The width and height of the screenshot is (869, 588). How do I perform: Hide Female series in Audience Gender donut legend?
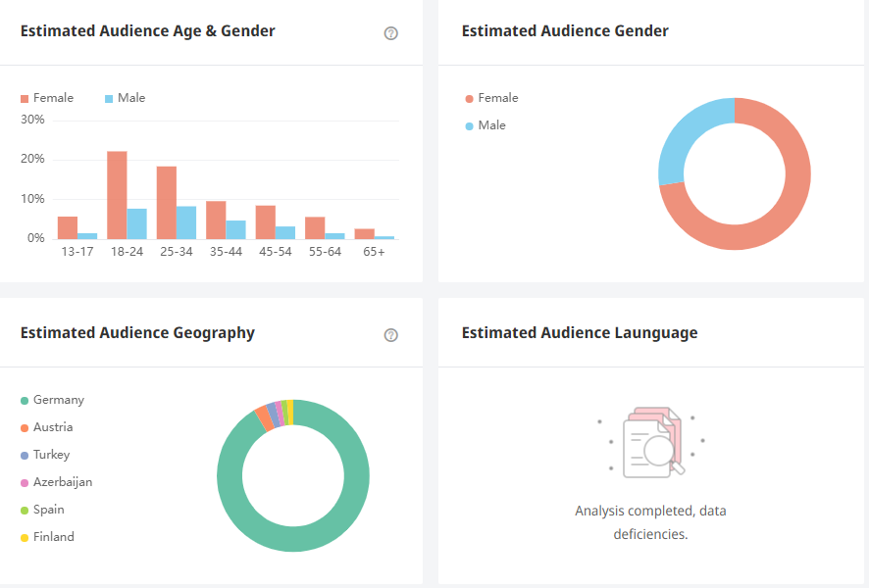[x=491, y=98]
